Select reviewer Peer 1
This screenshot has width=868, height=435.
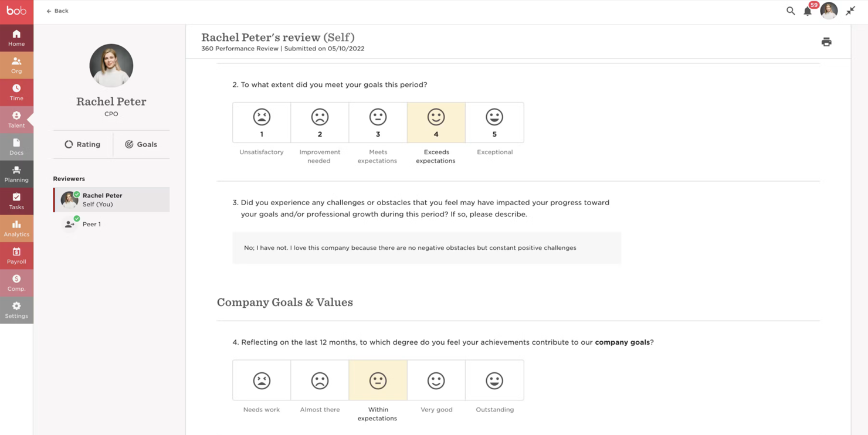[x=91, y=224]
